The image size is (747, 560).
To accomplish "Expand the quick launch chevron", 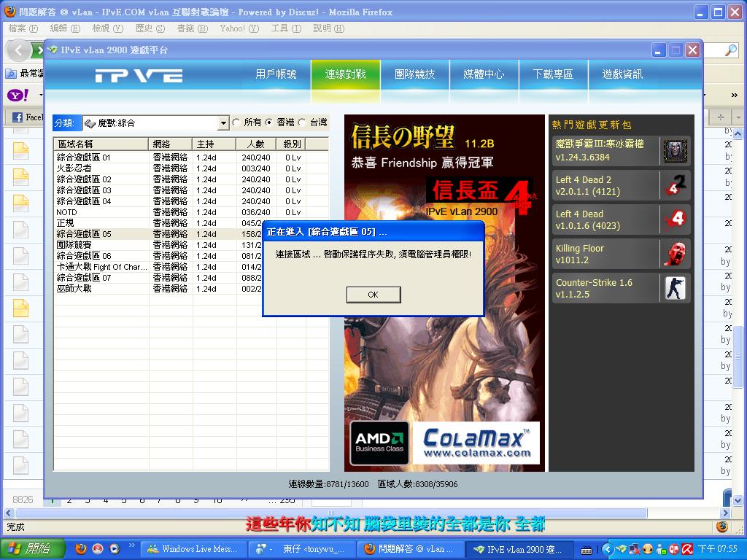I will [132, 545].
